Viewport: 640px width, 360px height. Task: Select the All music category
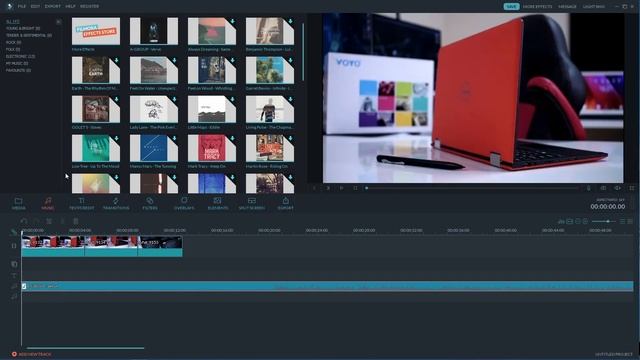pos(13,22)
